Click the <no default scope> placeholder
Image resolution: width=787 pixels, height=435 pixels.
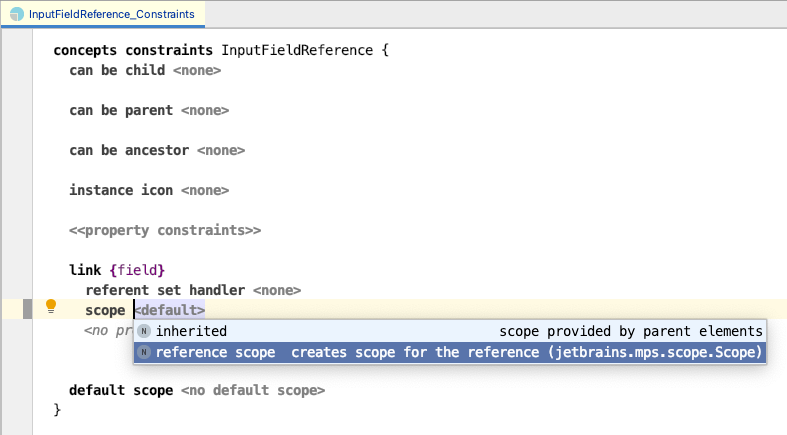coord(253,390)
